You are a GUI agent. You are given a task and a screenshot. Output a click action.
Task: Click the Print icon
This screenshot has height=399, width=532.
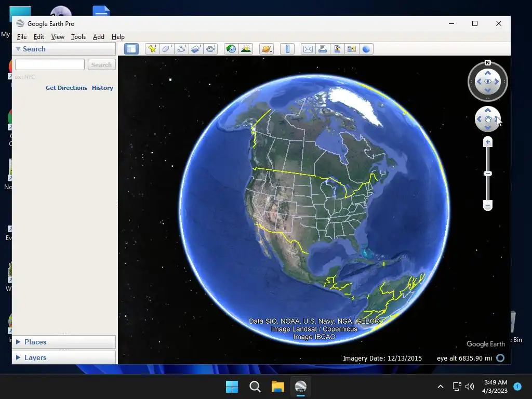coord(322,49)
